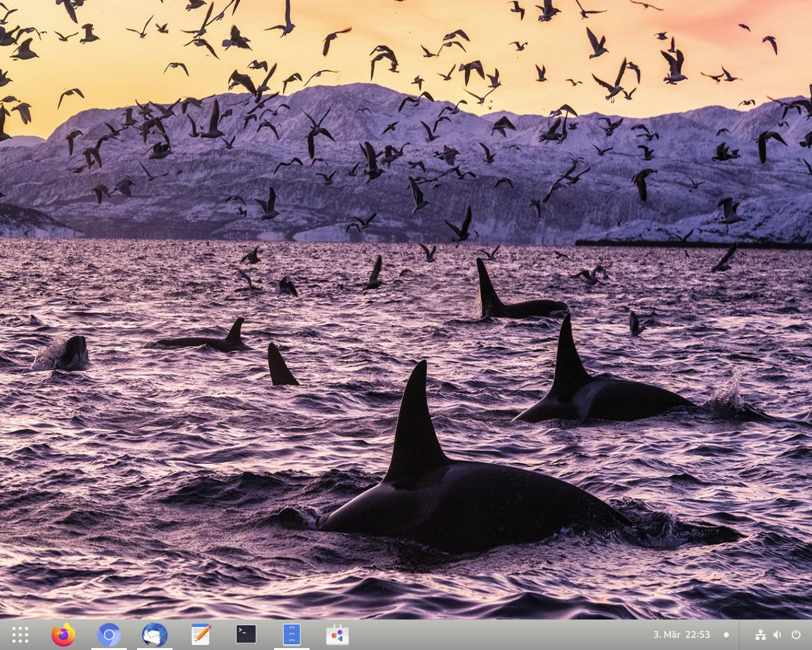
Task: Open the blue file manager icon
Action: (292, 634)
